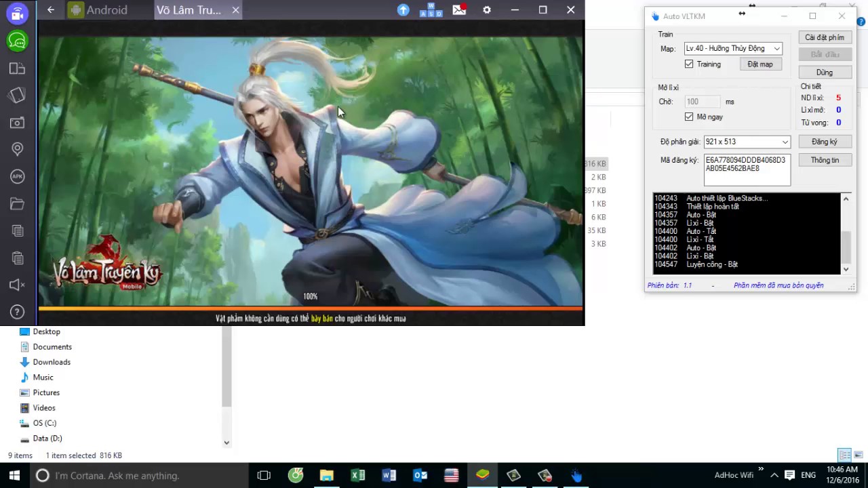
Task: Click the Dừng button
Action: [x=825, y=72]
